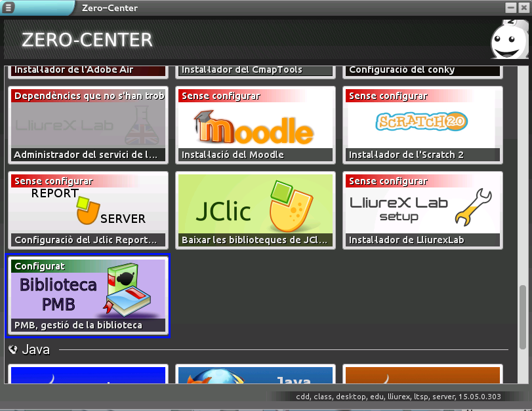Screen dimensions: 532x411
Task: Open the Jclic Report Server configuration
Action: 88,210
